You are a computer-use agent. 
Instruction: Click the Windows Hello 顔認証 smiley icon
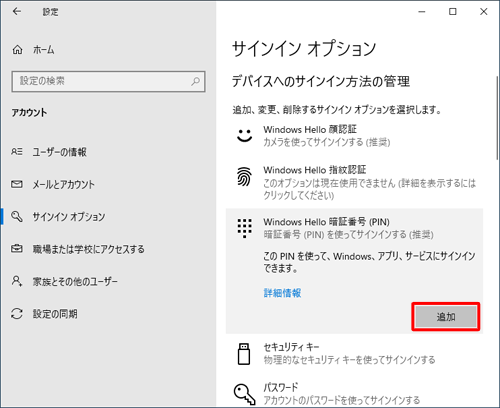tap(244, 135)
